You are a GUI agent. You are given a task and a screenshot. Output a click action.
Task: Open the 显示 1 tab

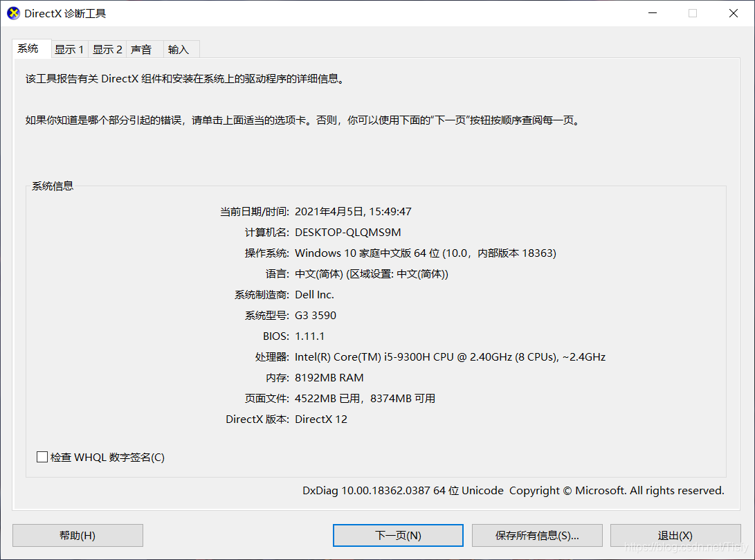pyautogui.click(x=69, y=50)
